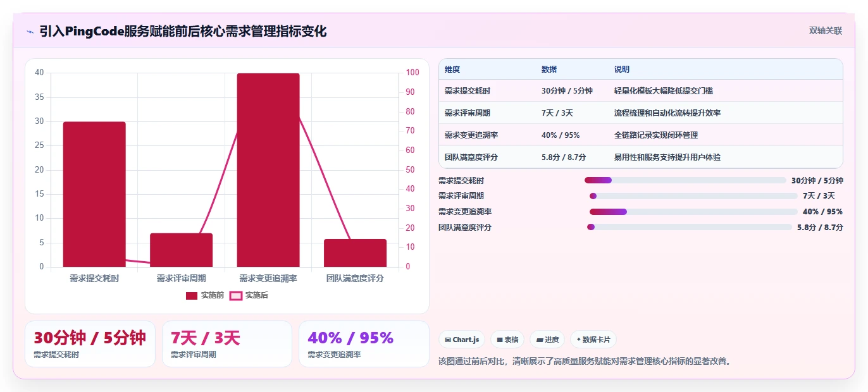Click the 数据 column header

click(x=549, y=69)
